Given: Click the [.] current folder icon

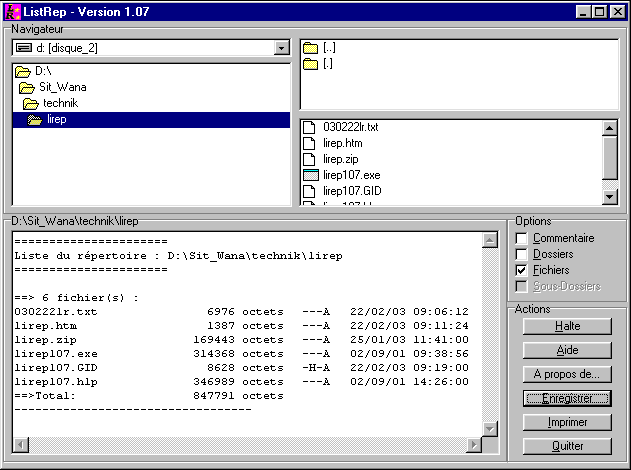Looking at the screenshot, I should tap(310, 64).
